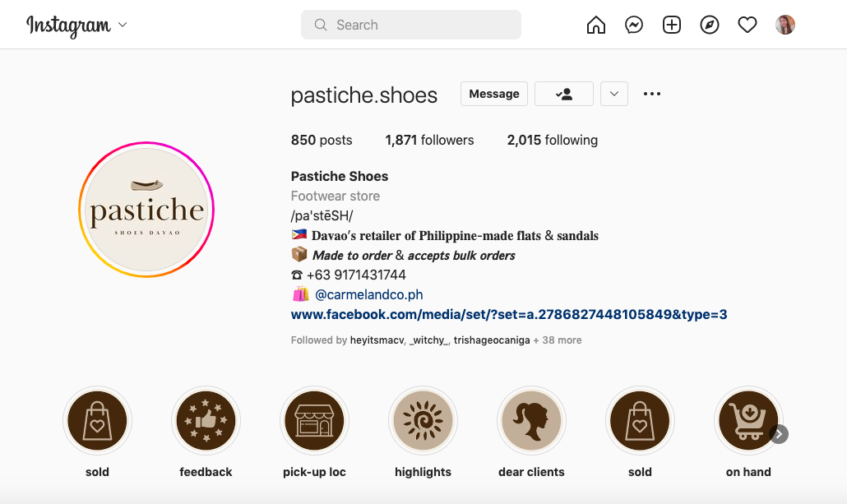Click the phone number +63 9171431744
This screenshot has height=504, width=847.
point(357,275)
